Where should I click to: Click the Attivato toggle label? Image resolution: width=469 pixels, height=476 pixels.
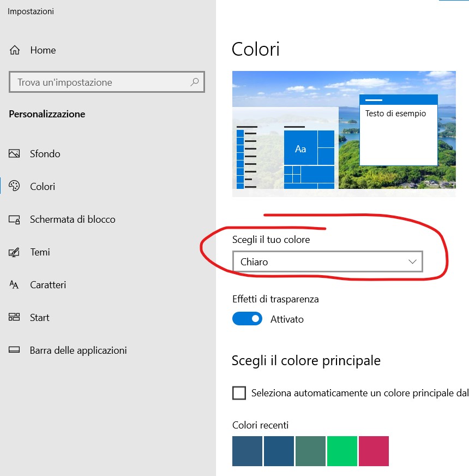pos(287,319)
